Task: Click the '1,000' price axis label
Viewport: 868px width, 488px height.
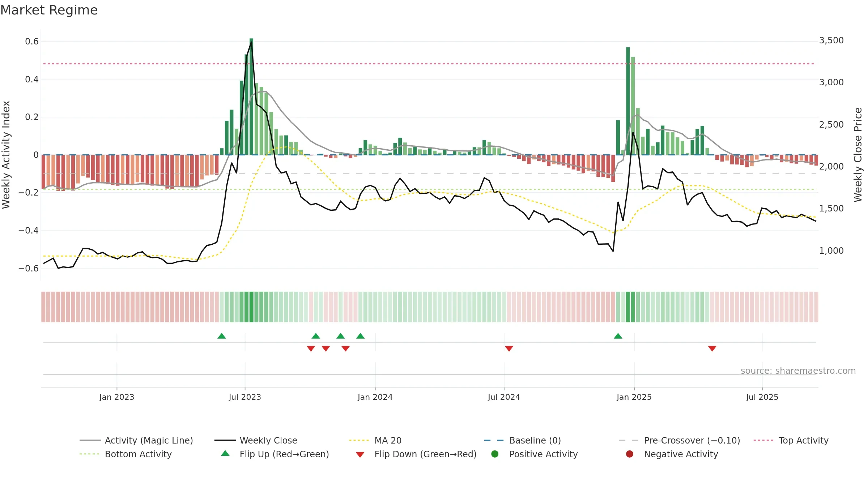Action: tap(831, 251)
